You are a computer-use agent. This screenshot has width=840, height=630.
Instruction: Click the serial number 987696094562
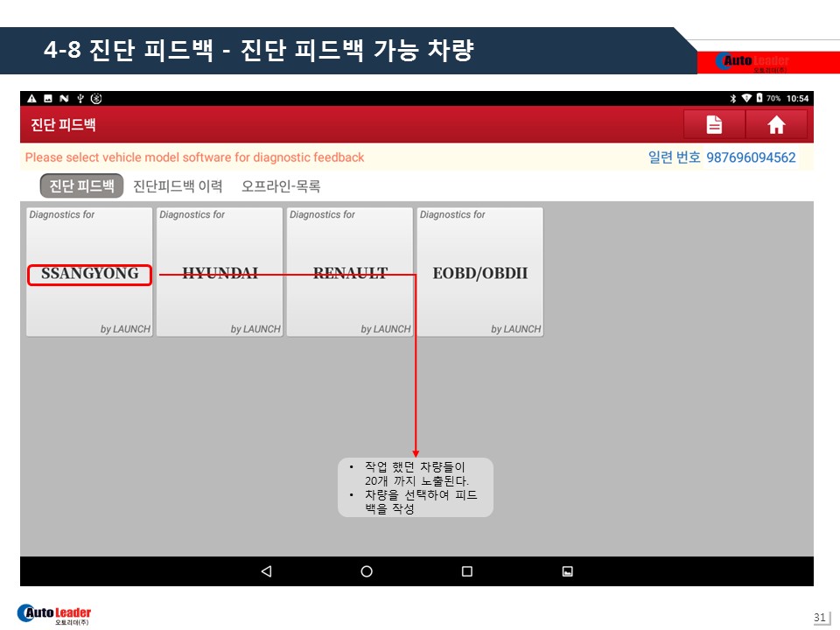[751, 157]
